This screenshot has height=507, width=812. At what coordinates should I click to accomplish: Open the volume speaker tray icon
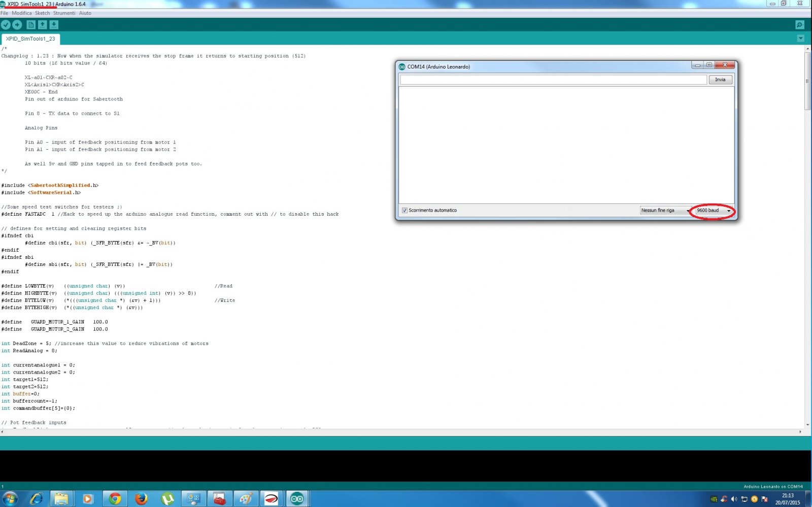point(734,499)
